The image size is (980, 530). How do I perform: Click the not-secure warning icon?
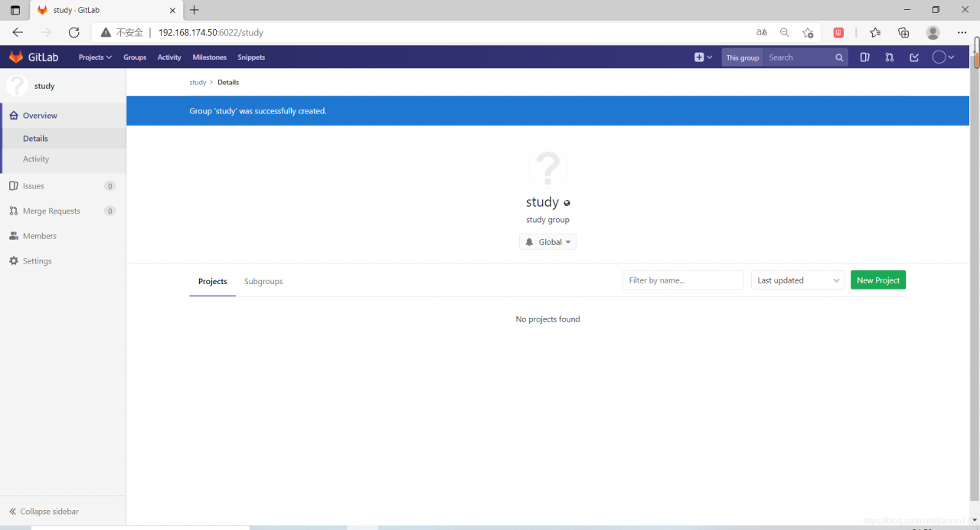click(x=106, y=33)
